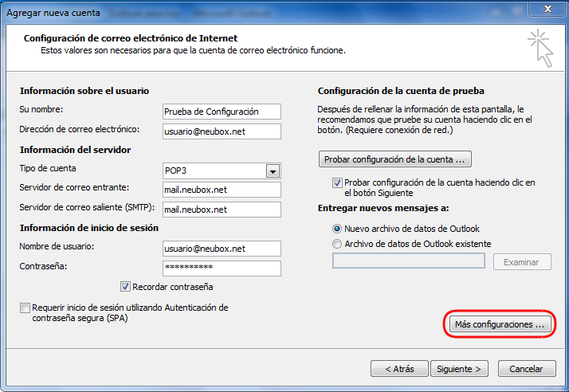Click the Dirección de correo electrónico field
The height and width of the screenshot is (392, 569).
point(222,131)
